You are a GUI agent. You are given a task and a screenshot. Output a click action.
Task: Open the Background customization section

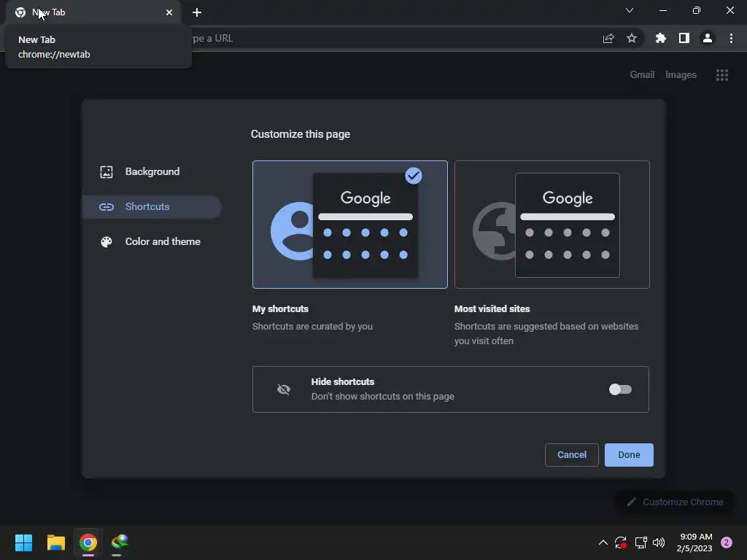pos(152,172)
